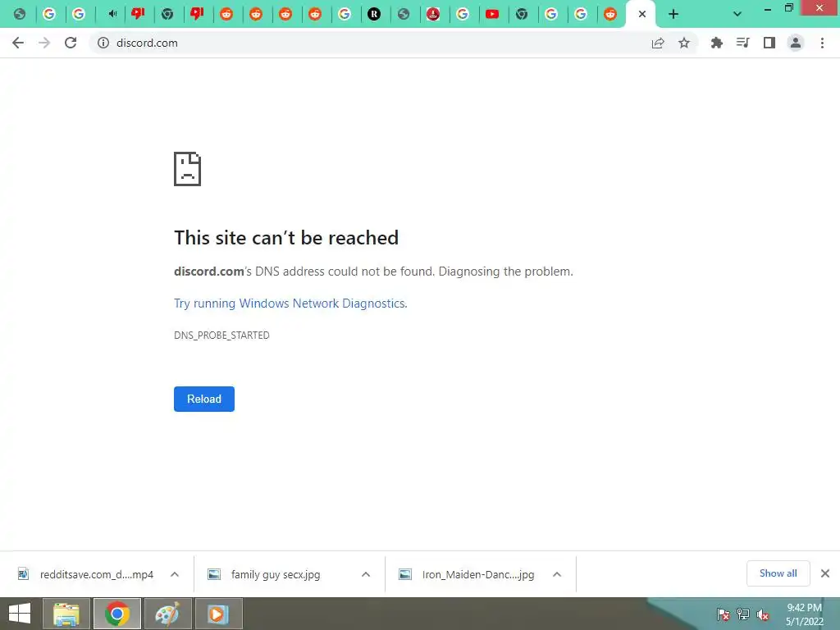This screenshot has height=630, width=840.
Task: Click the forward navigation arrow
Action: pos(44,43)
